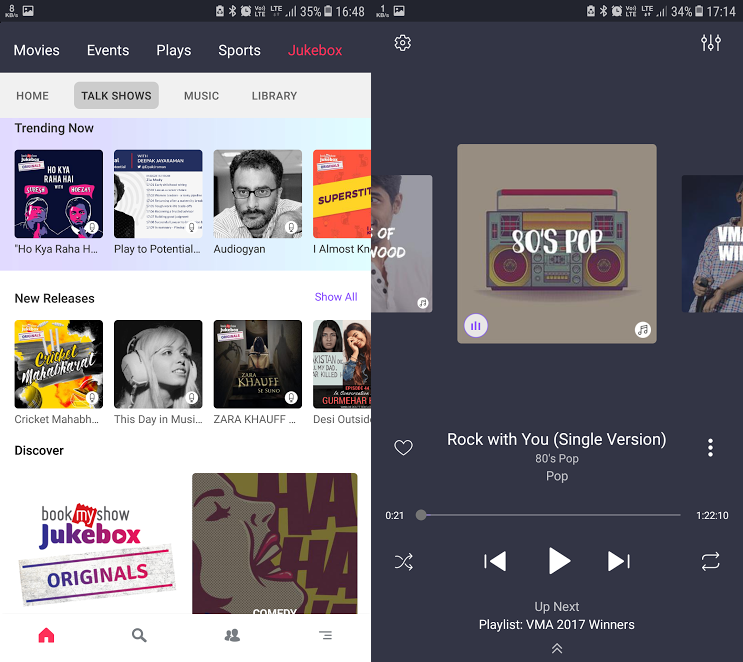Skip to the next track
Image resolution: width=743 pixels, height=662 pixels.
619,561
